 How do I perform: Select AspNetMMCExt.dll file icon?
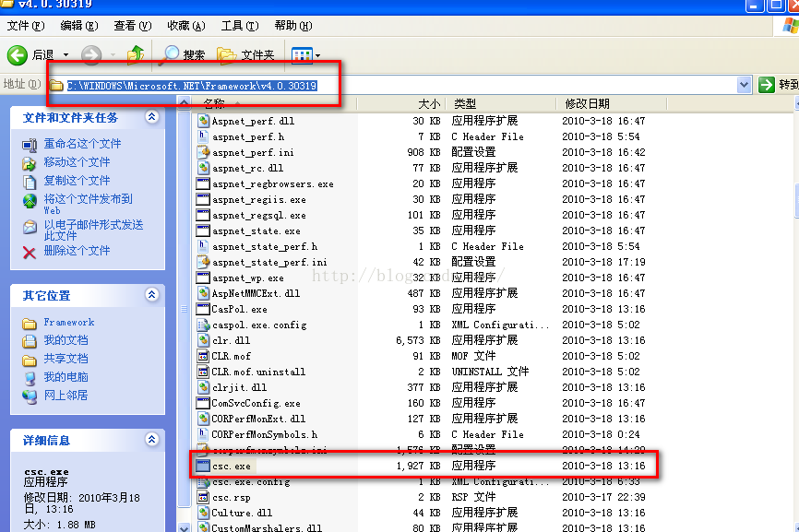point(203,293)
